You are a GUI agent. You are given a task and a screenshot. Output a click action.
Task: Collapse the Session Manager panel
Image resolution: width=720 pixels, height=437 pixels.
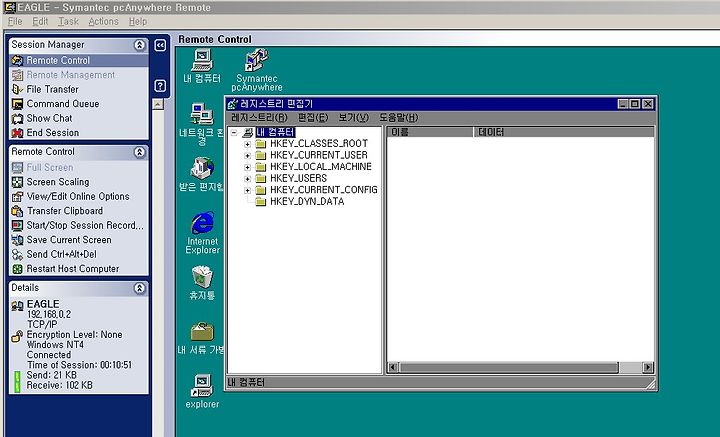(140, 45)
